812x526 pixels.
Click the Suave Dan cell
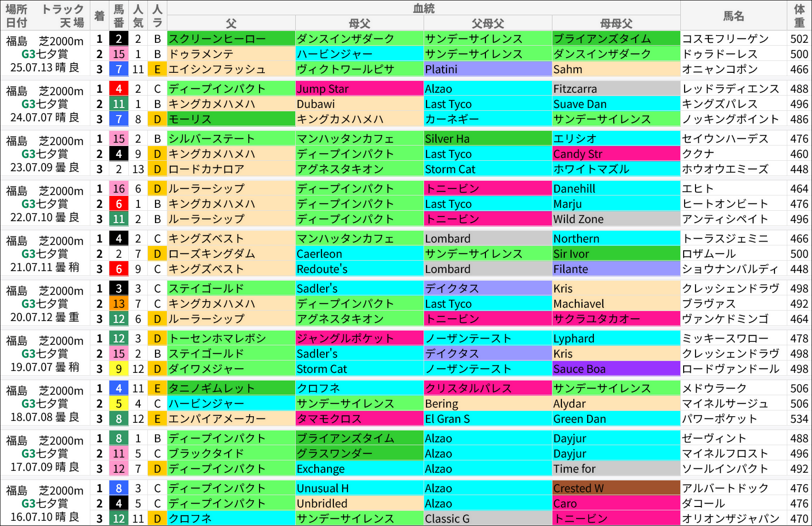coord(616,104)
